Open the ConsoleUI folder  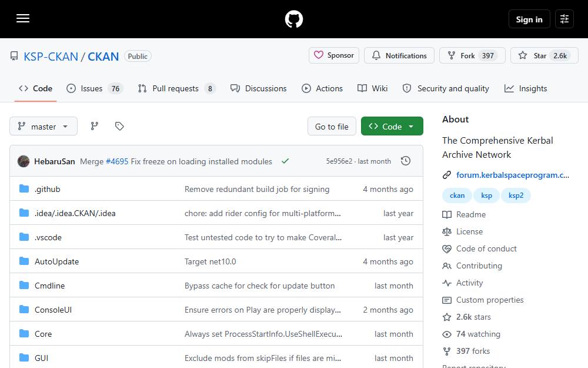54,310
